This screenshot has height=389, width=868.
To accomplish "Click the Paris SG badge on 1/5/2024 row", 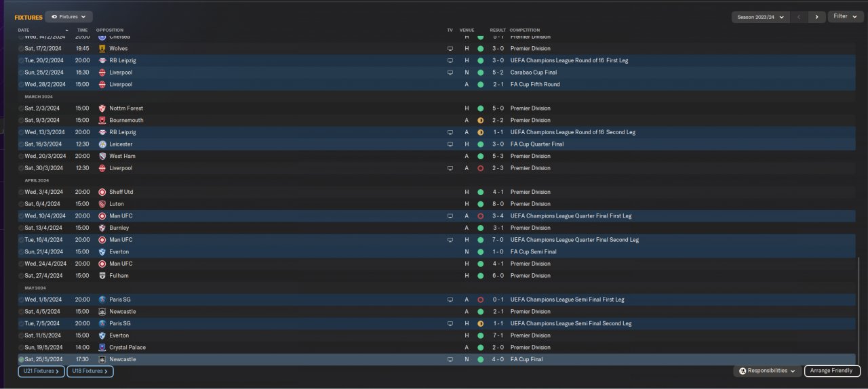I will click(102, 300).
